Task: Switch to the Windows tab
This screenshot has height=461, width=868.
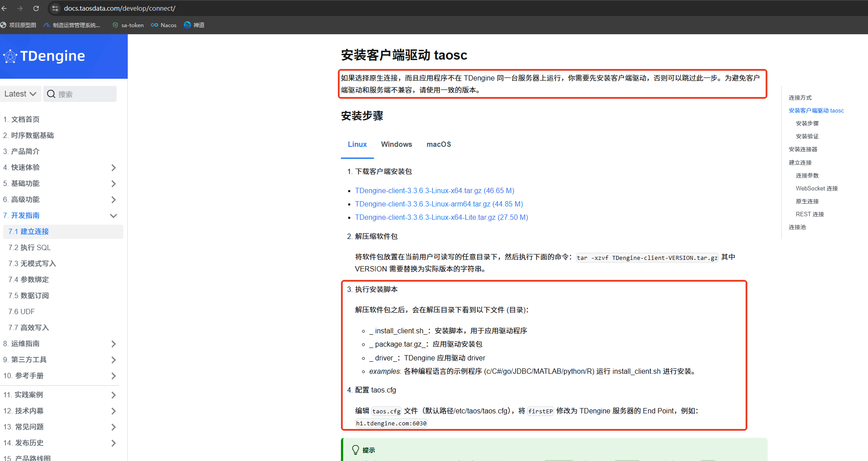Action: pos(396,144)
